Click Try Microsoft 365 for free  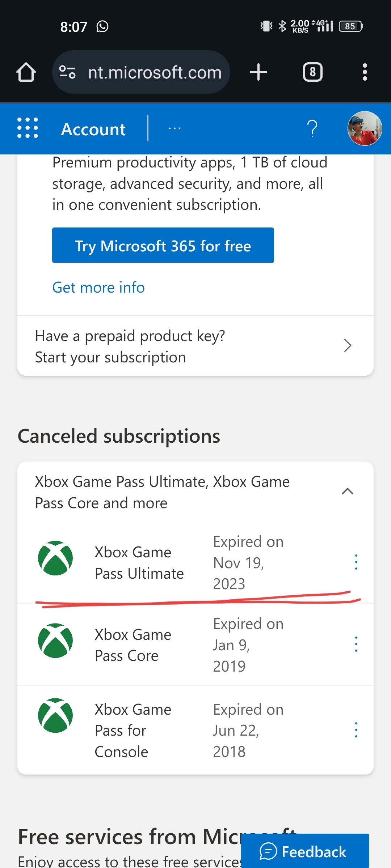pos(163,245)
